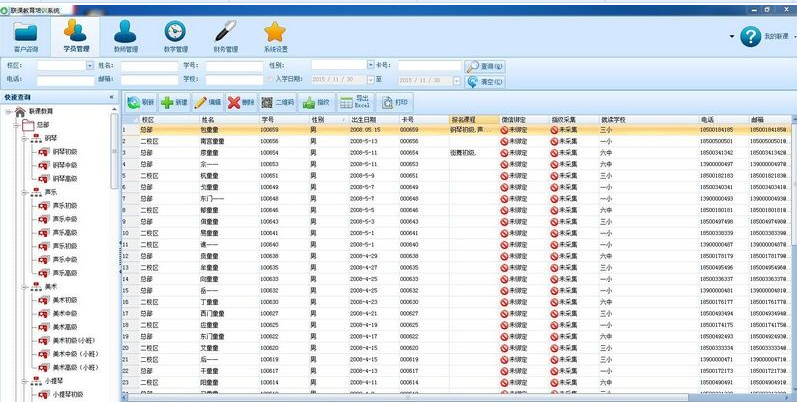
Task: Click the 查询 search button
Action: tap(484, 67)
